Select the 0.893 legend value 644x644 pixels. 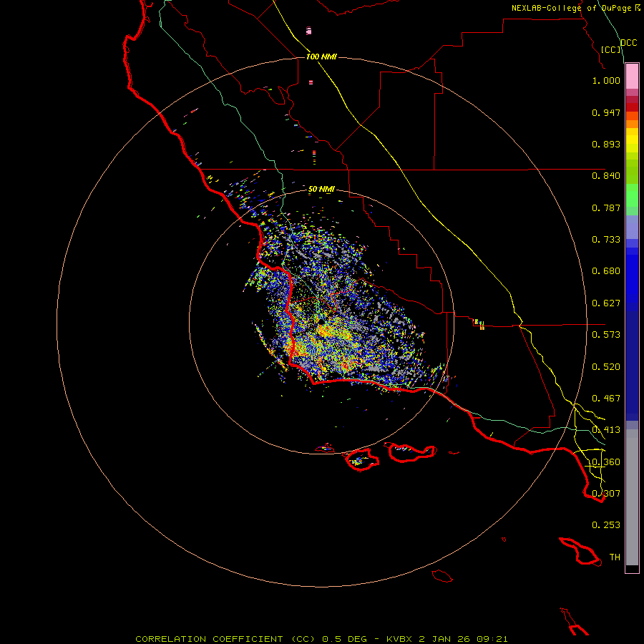click(x=606, y=144)
